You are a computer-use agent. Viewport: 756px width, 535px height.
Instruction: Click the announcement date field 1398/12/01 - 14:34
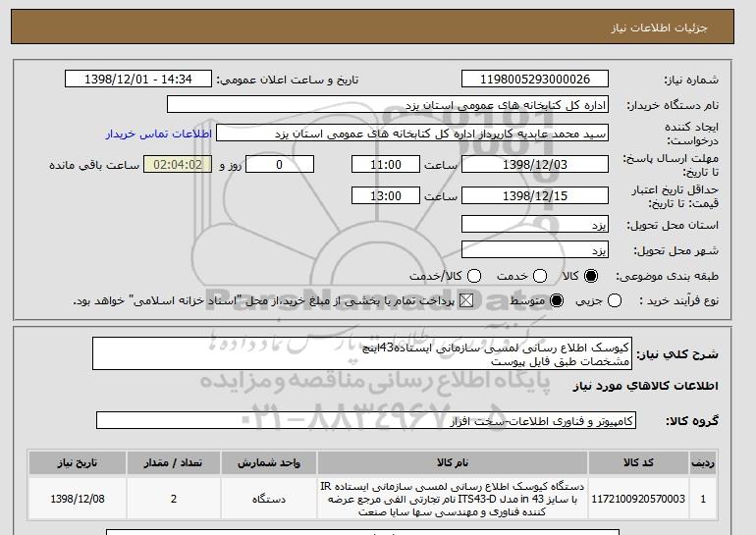click(138, 80)
